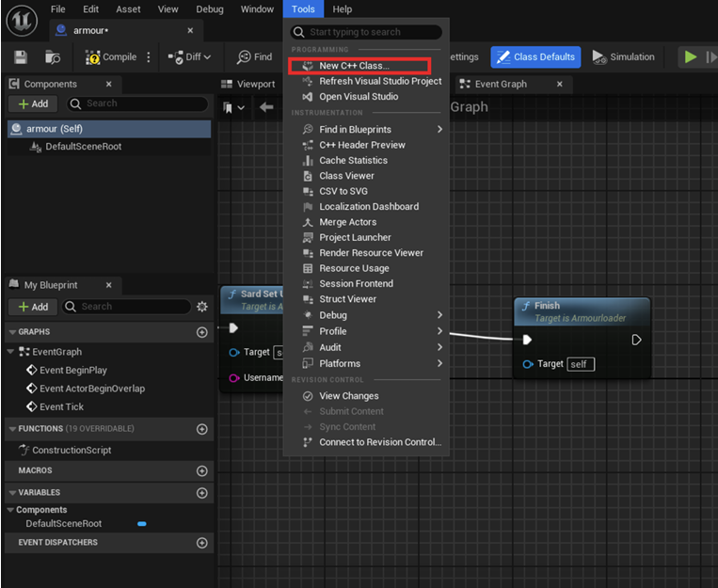Screen dimensions: 718x588
Task: Choose Open Visual Studio
Action: tap(366, 97)
